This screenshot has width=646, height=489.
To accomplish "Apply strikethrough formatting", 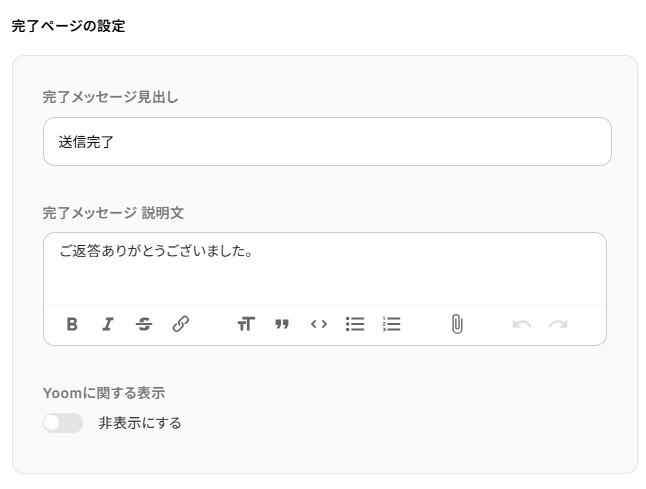I will [x=144, y=324].
